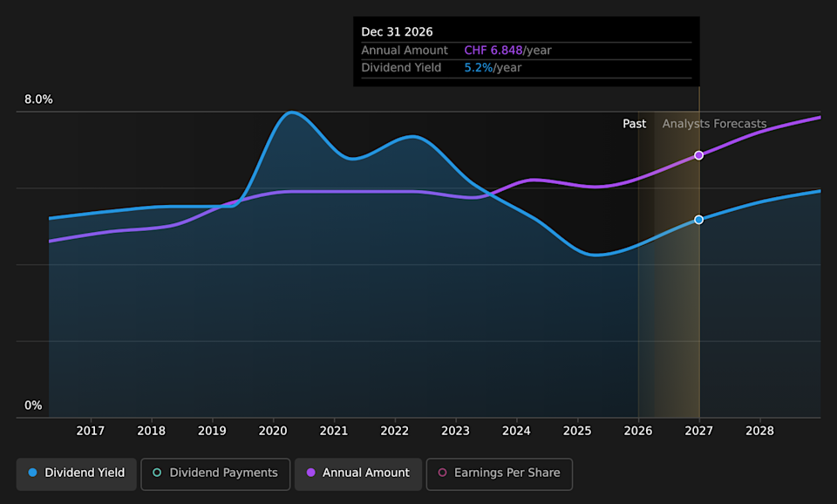Screen dimensions: 837x504
Task: Show the Earnings Per Share series
Action: pyautogui.click(x=499, y=473)
